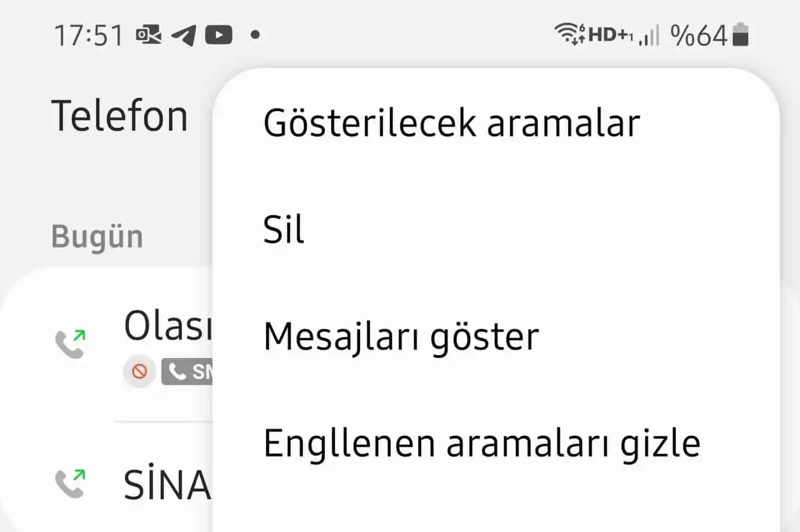The image size is (800, 532).
Task: Tap the cellular signal bars icon
Action: (648, 34)
